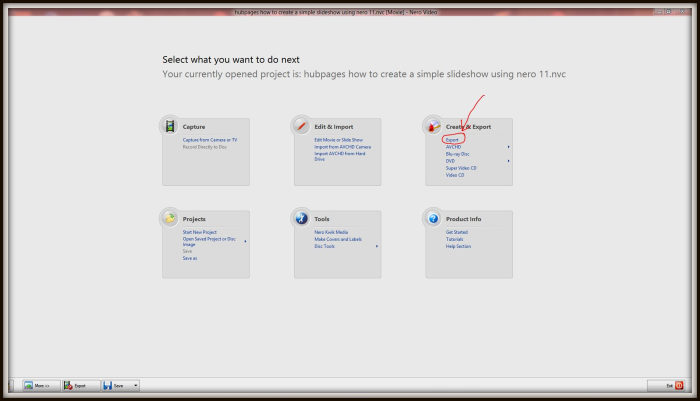Click the Export link under Create & Export

[452, 140]
